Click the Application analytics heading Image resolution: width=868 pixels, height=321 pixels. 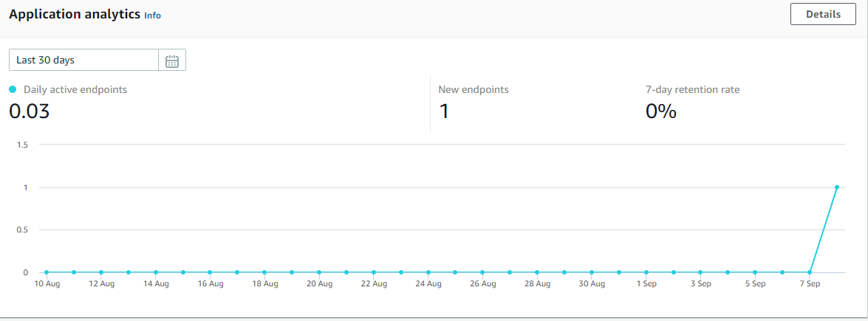tap(75, 15)
